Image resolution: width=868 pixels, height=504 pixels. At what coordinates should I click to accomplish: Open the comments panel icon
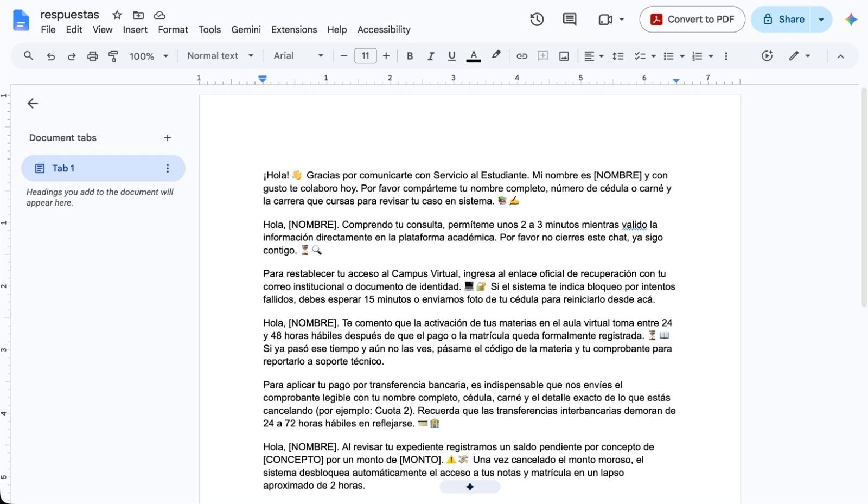(x=570, y=20)
